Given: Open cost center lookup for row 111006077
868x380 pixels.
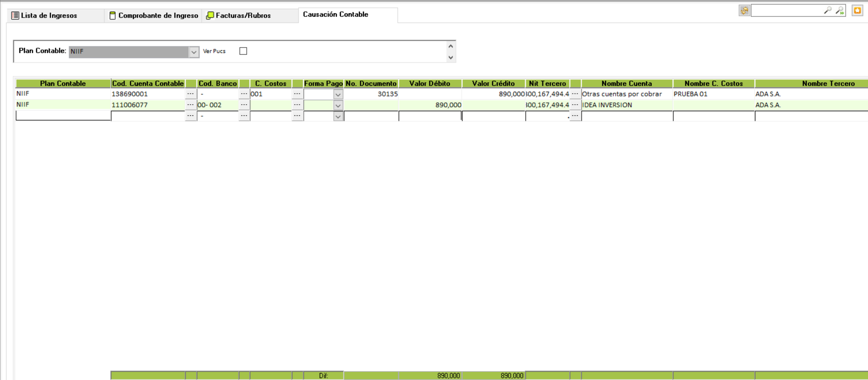Looking at the screenshot, I should (x=297, y=105).
